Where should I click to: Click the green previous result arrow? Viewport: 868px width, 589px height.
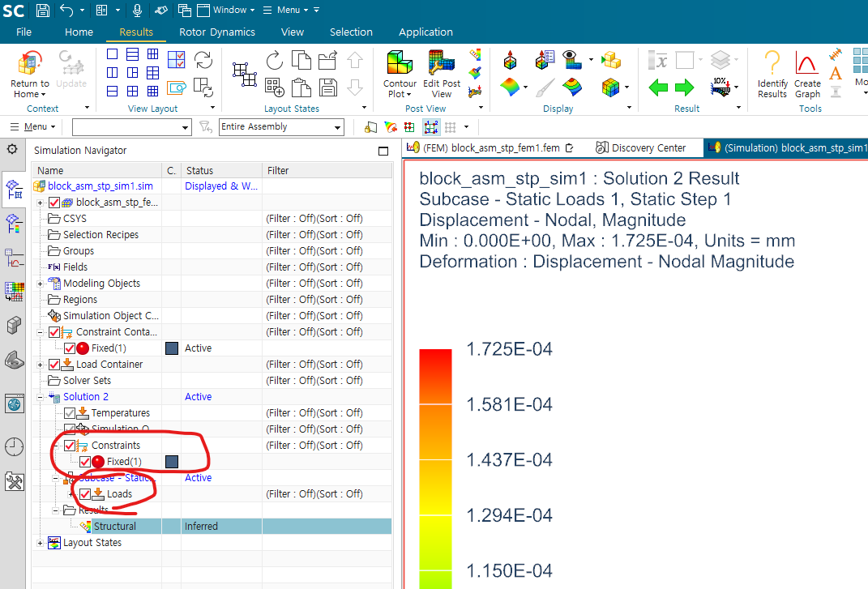coord(658,87)
